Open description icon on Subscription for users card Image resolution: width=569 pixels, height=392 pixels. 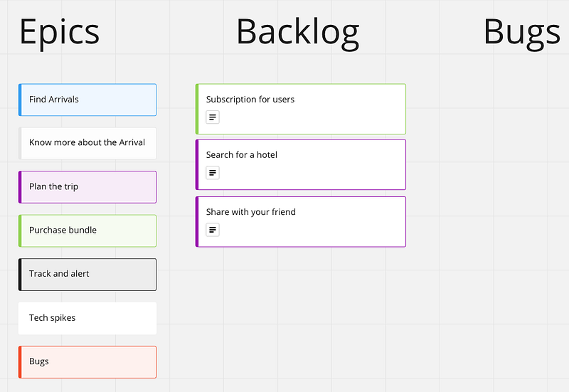click(213, 117)
